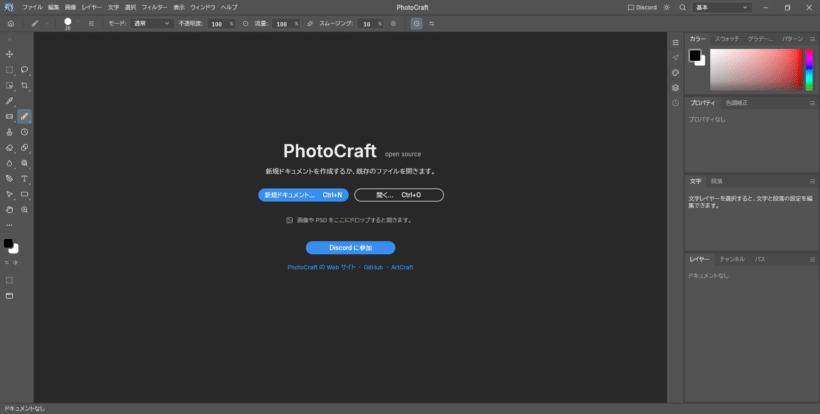Select the History Brush tool
The image size is (820, 414).
click(x=25, y=132)
